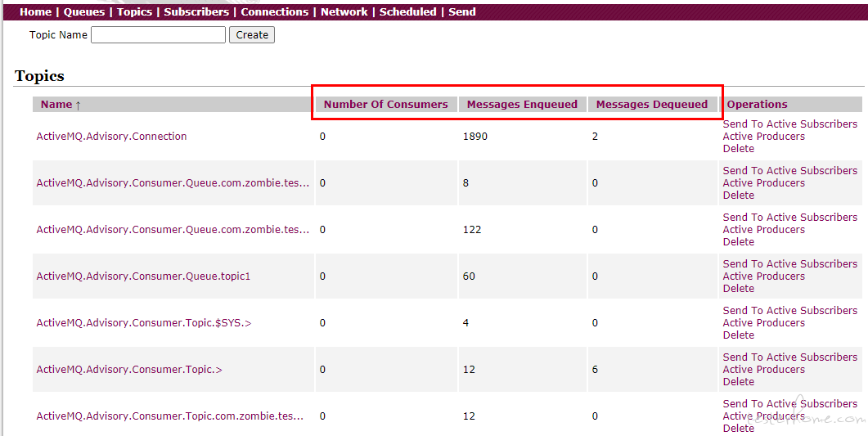The image size is (868, 436).
Task: Open the Subscribers page
Action: [x=196, y=11]
